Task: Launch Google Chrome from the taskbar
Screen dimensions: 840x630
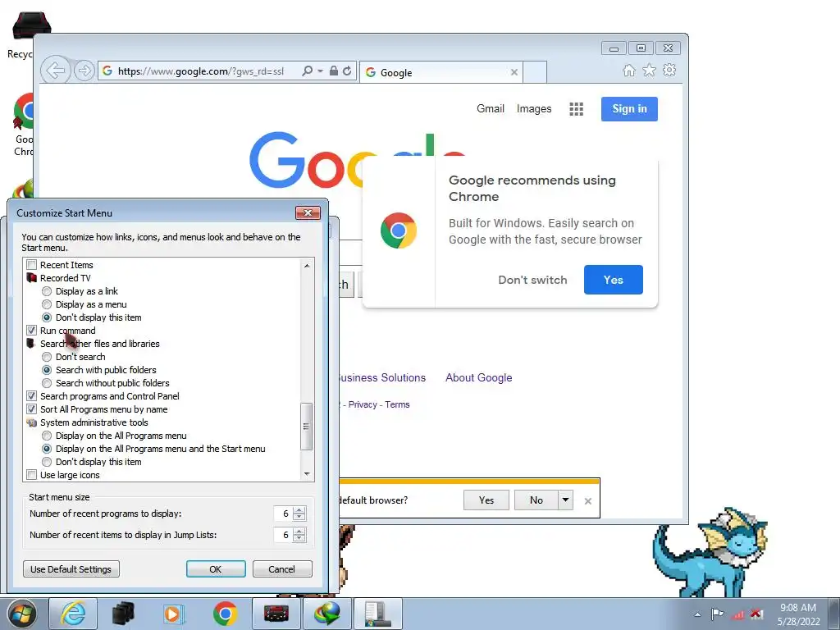Action: pos(225,614)
